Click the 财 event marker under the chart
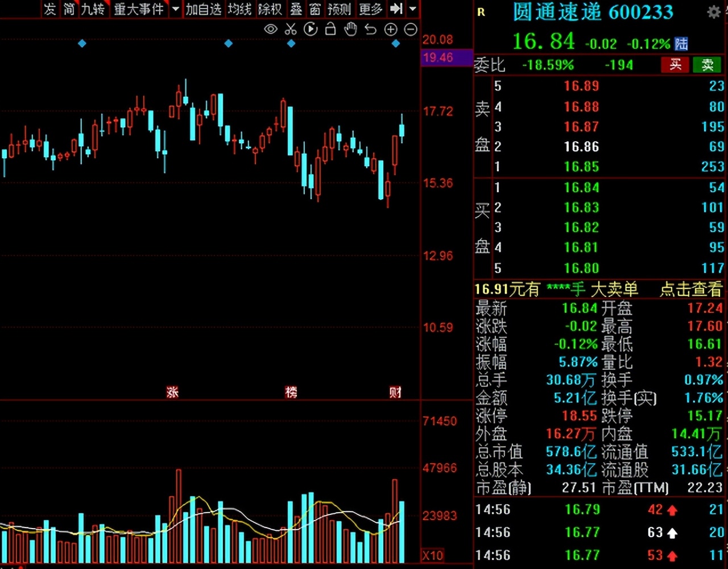This screenshot has height=569, width=728. click(x=395, y=392)
